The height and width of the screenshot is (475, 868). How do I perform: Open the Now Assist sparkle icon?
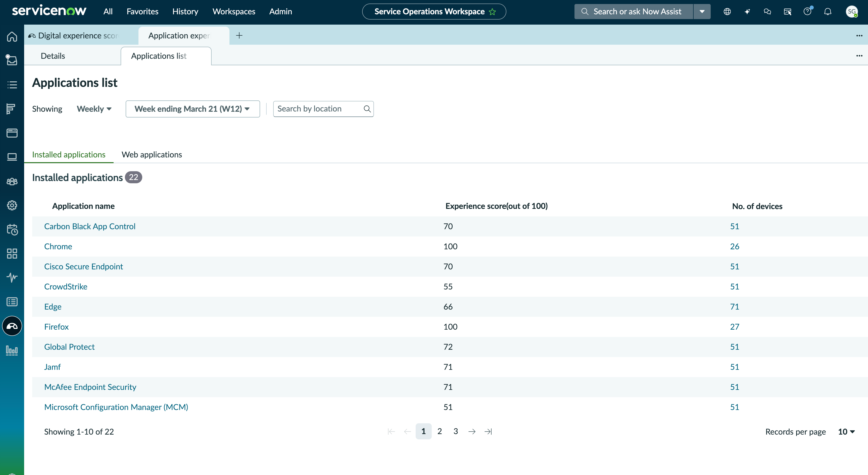[x=747, y=12]
